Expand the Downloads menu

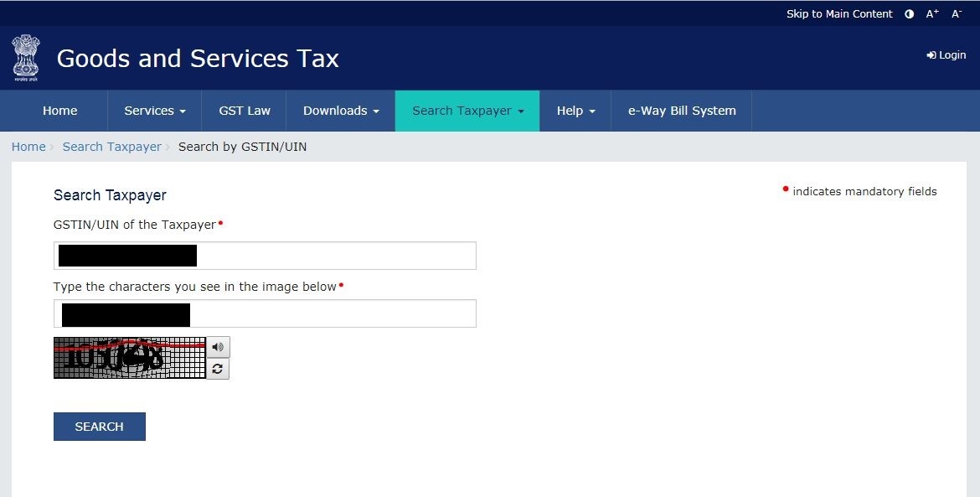point(339,111)
